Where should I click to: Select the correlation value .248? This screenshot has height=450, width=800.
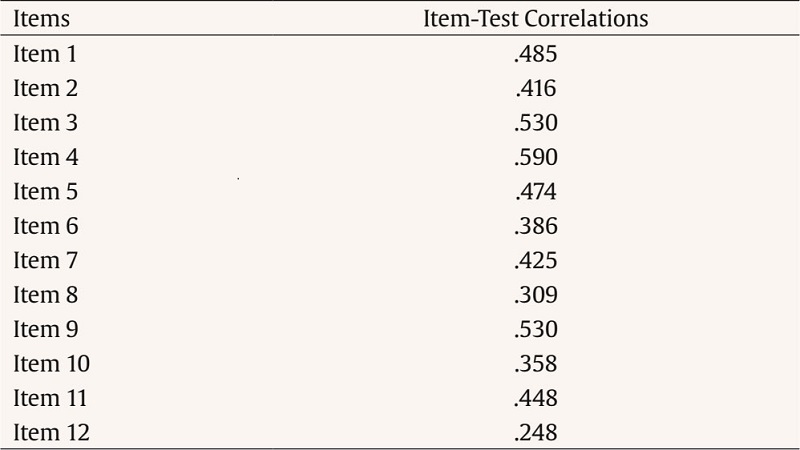click(x=536, y=432)
